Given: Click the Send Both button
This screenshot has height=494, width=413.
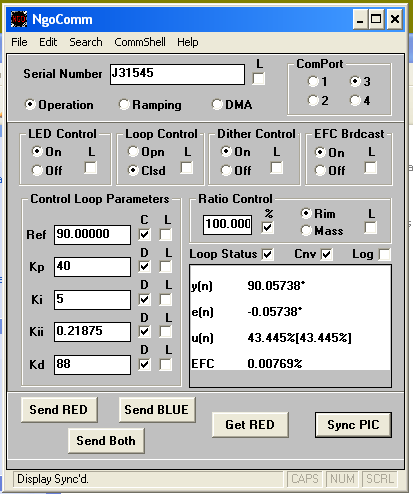Looking at the screenshot, I should [x=106, y=441].
